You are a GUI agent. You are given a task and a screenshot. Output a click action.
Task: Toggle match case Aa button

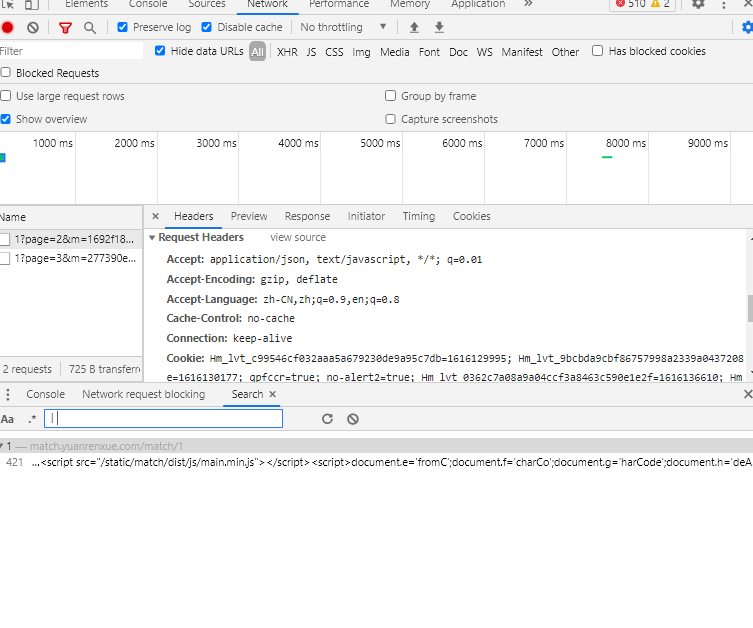(x=7, y=419)
